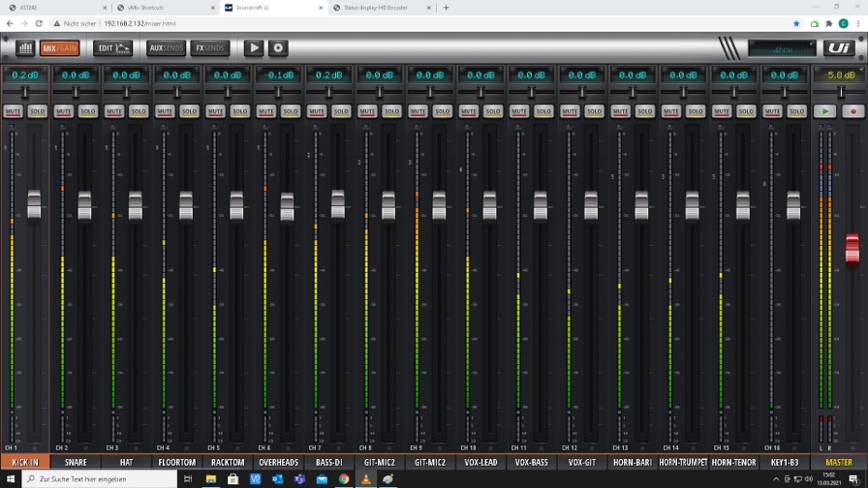Click the master record button
The image size is (868, 488).
[853, 111]
